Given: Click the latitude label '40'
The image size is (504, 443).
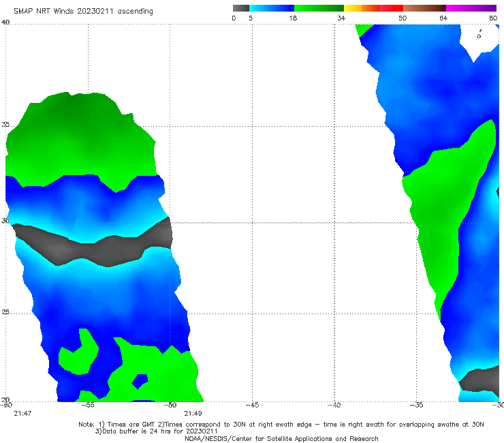Looking at the screenshot, I should [x=5, y=22].
